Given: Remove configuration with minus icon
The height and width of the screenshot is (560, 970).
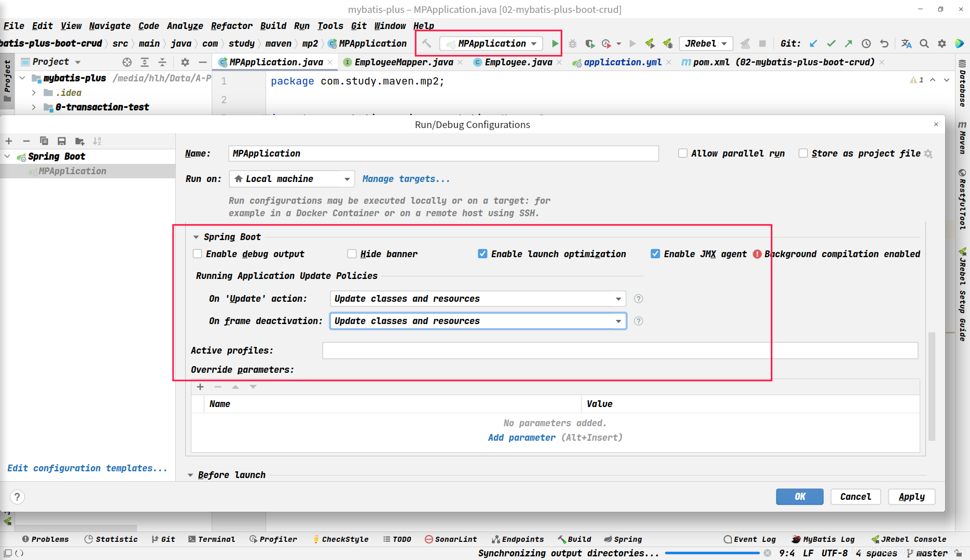Looking at the screenshot, I should (26, 141).
